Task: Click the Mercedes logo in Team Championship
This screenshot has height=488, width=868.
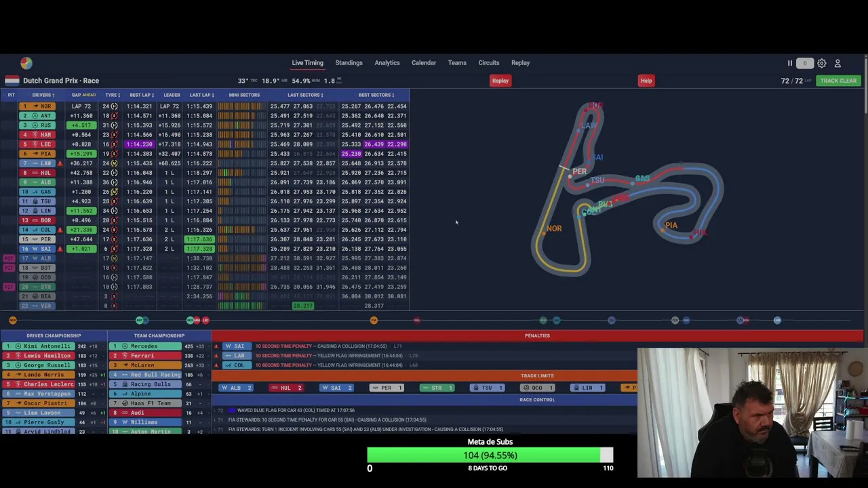Action: click(125, 346)
